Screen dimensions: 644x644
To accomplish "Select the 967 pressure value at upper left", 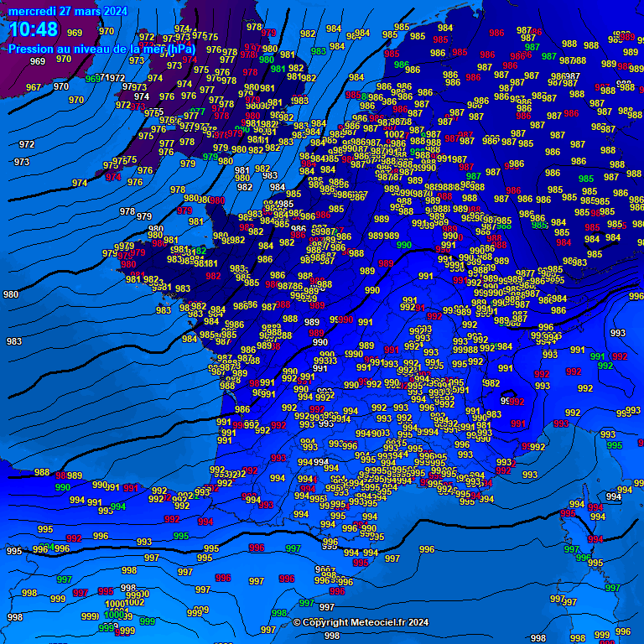I will pyautogui.click(x=34, y=87).
